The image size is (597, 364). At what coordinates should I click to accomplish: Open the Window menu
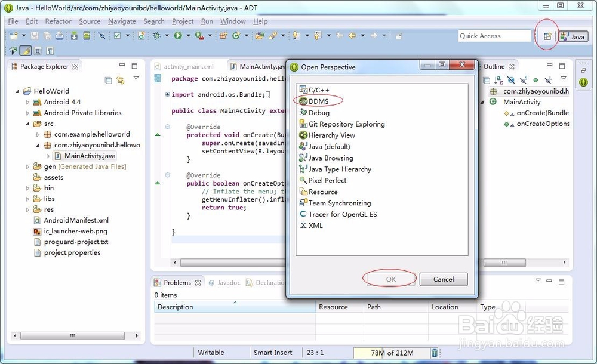(233, 21)
